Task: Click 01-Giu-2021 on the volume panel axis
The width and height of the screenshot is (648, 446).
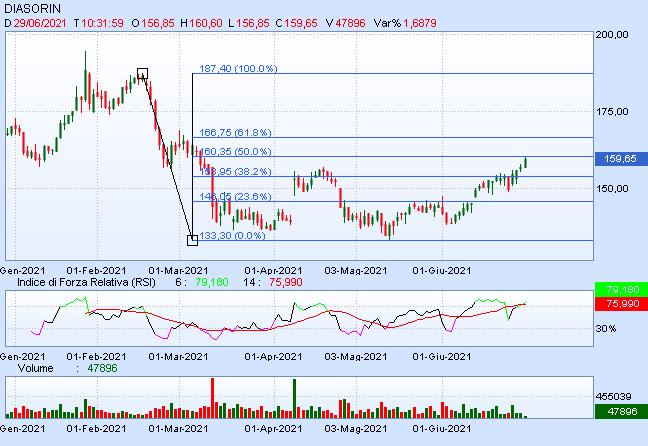Action: tap(442, 429)
